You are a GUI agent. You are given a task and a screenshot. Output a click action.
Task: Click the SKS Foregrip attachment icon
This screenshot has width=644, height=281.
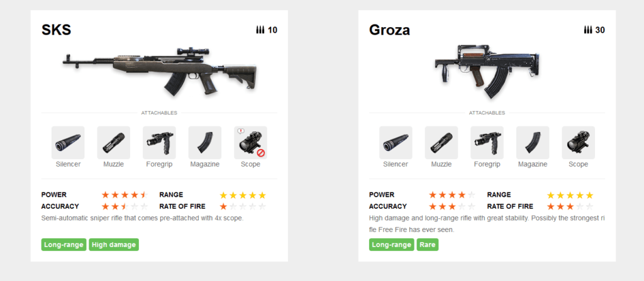pyautogui.click(x=159, y=143)
